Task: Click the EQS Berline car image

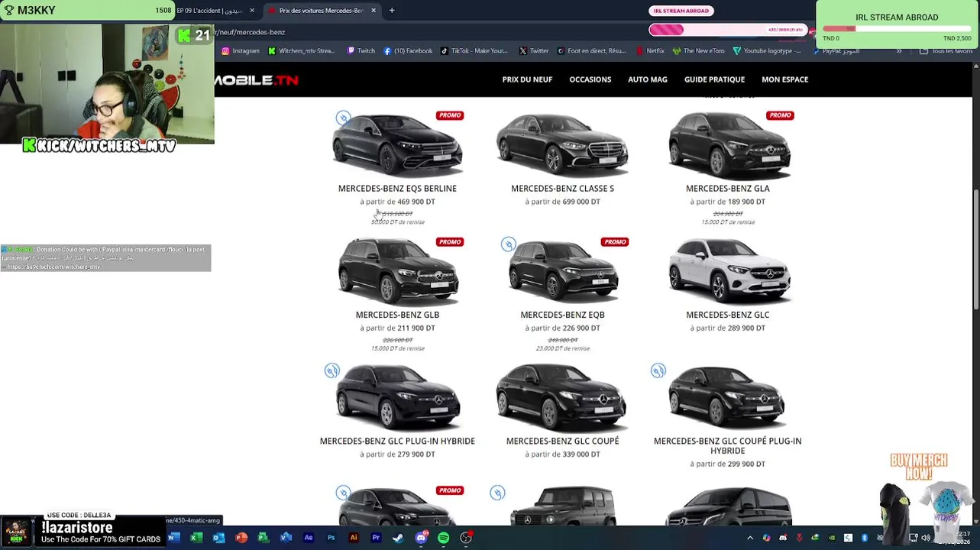Action: tap(397, 145)
